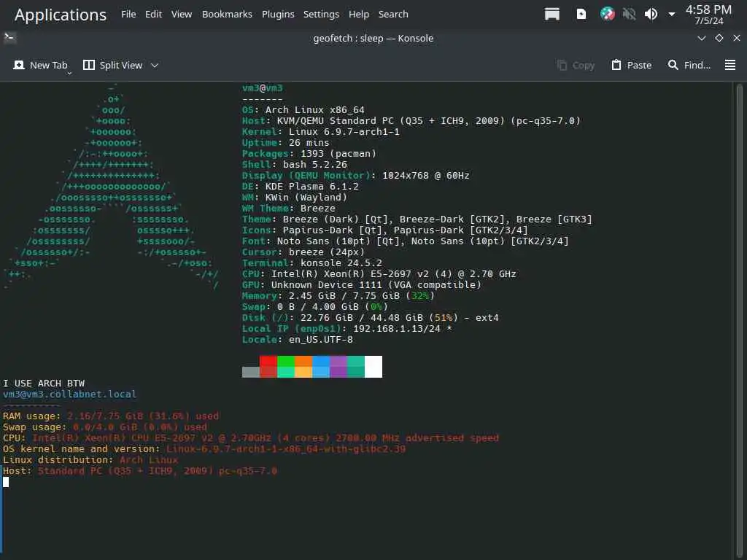Click the 'Terminal: konsole 24.5.2' line

pyautogui.click(x=312, y=263)
